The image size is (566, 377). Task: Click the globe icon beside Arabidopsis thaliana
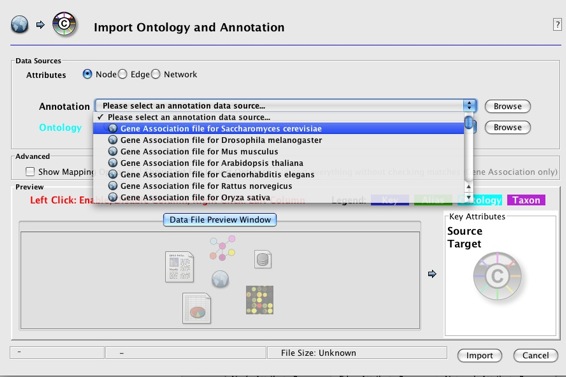pos(113,163)
